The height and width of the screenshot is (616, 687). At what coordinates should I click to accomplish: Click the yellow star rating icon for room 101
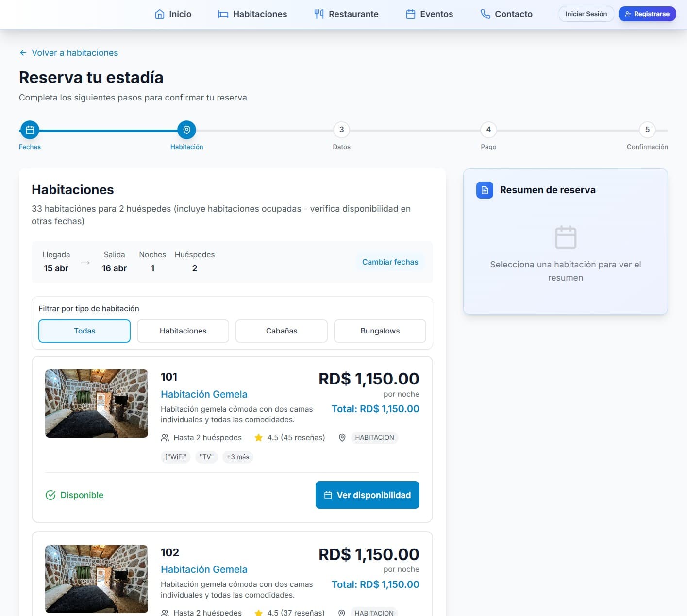click(x=259, y=438)
